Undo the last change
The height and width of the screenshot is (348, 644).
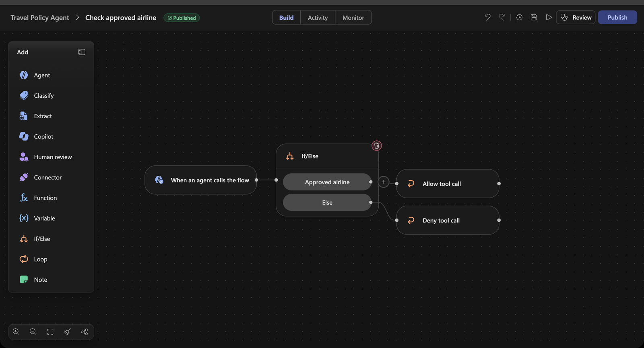[487, 17]
